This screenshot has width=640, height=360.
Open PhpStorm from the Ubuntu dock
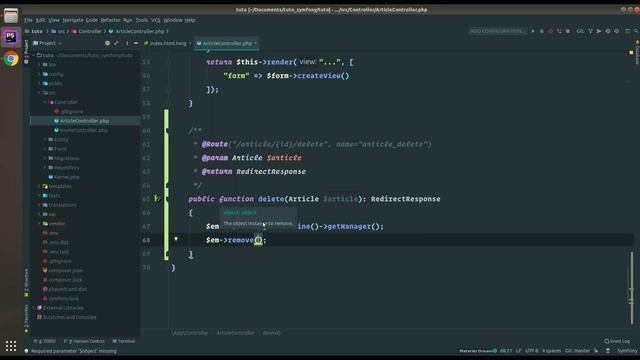[x=11, y=37]
